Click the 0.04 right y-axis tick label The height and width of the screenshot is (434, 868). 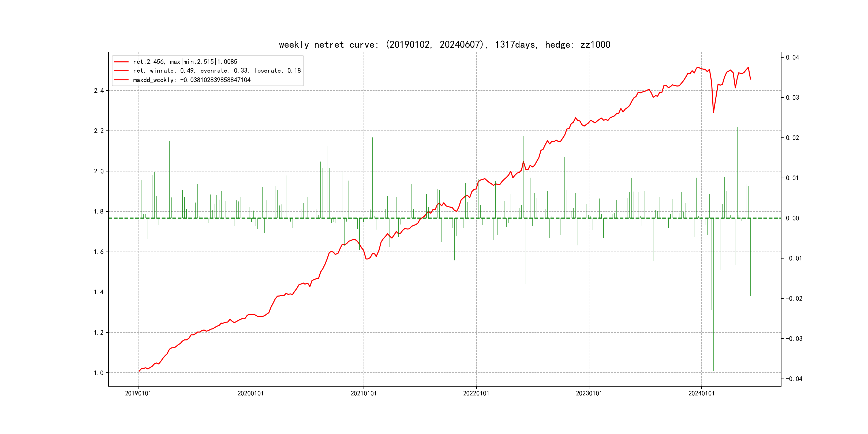pyautogui.click(x=792, y=58)
